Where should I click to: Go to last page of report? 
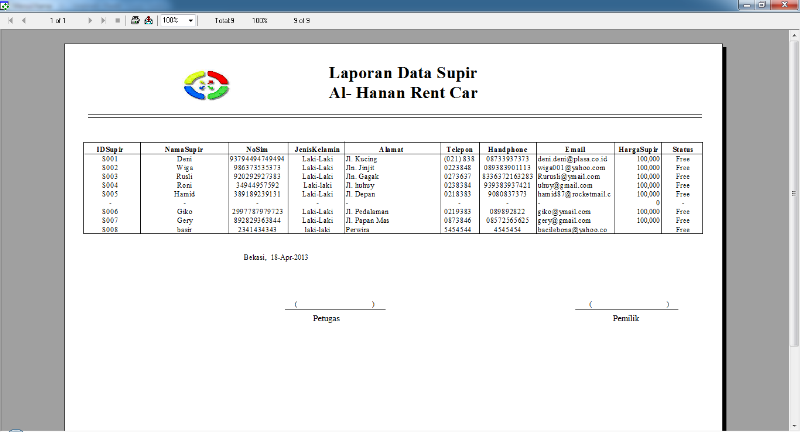pos(104,20)
